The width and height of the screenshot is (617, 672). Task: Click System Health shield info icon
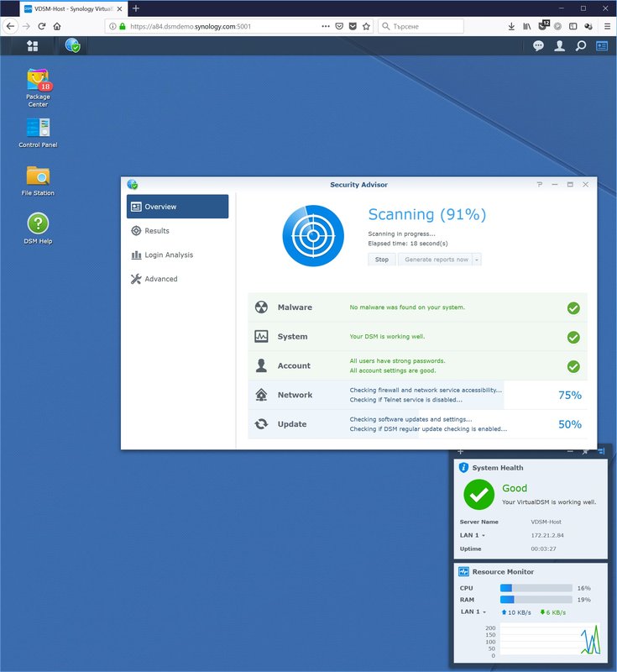coord(463,468)
